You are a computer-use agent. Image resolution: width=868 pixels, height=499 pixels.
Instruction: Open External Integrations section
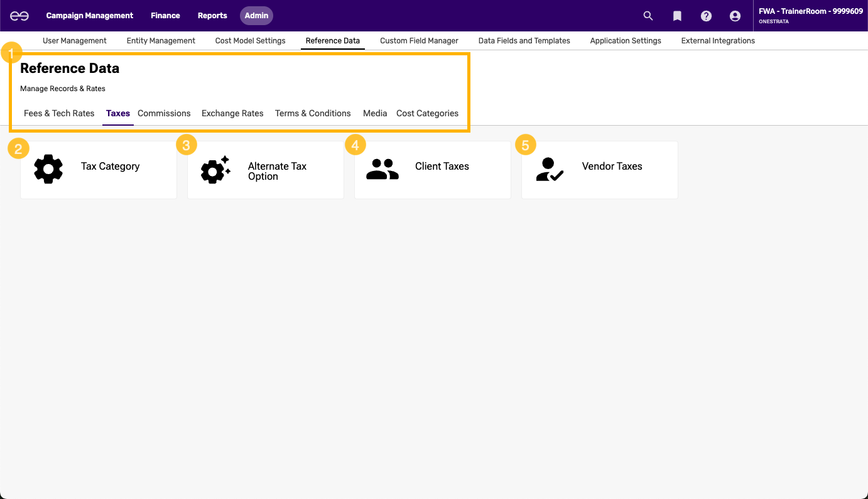pos(718,41)
